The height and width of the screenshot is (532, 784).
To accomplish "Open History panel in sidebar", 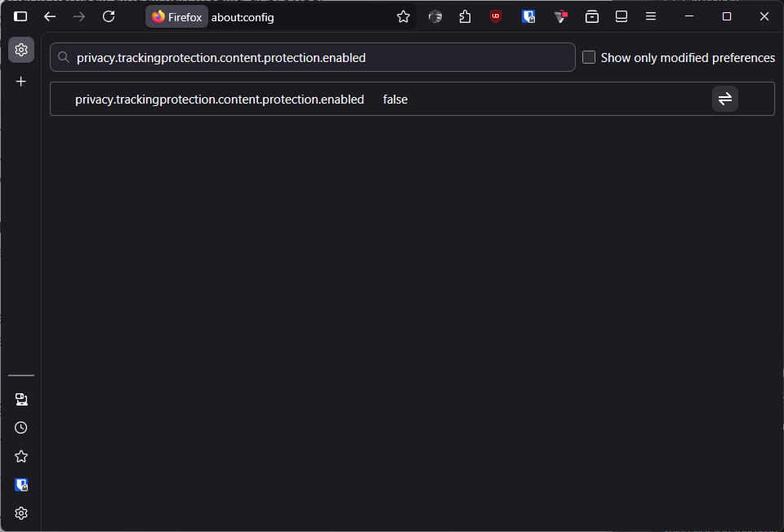I will click(x=21, y=428).
